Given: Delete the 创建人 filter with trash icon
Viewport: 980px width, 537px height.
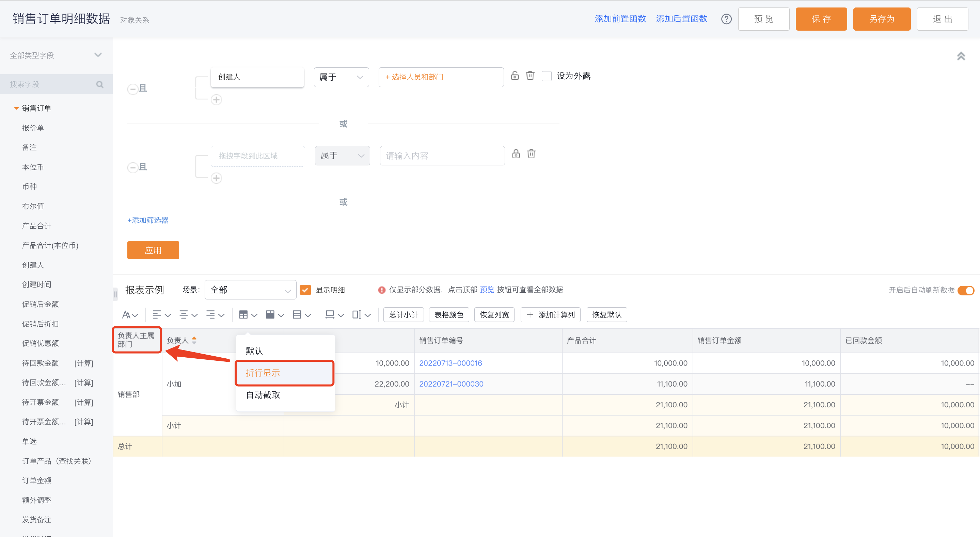Looking at the screenshot, I should point(530,75).
